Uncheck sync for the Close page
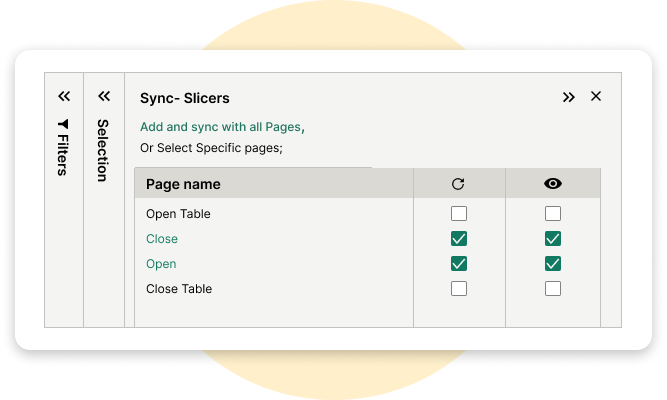Viewport: 667px width, 400px height. click(459, 239)
